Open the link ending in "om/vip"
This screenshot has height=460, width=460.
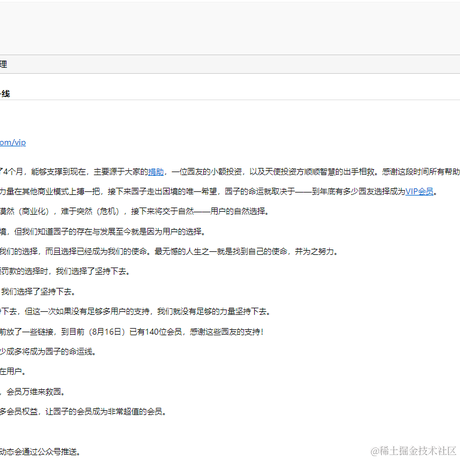(x=13, y=143)
